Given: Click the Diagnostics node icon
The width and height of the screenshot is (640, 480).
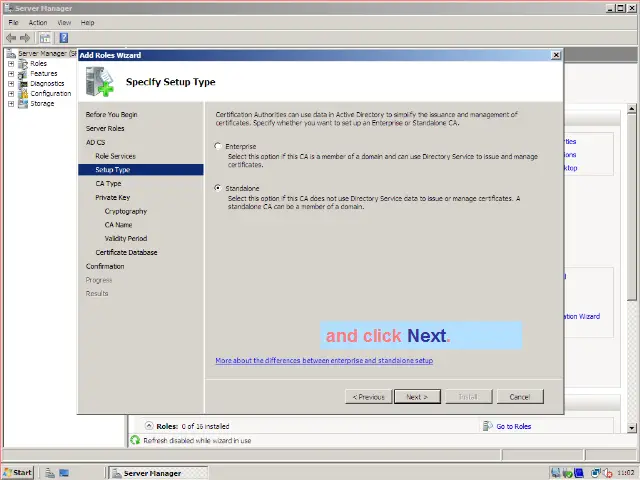Looking at the screenshot, I should pos(23,83).
